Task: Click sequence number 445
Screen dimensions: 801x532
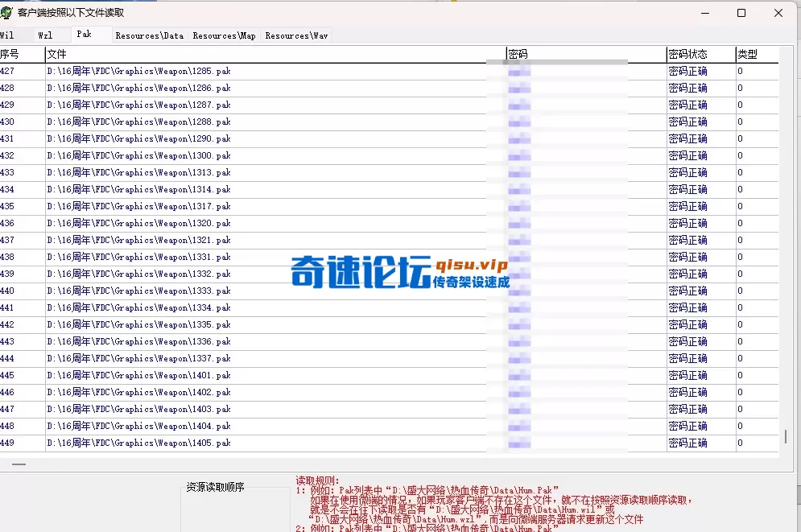Action: tap(7, 375)
